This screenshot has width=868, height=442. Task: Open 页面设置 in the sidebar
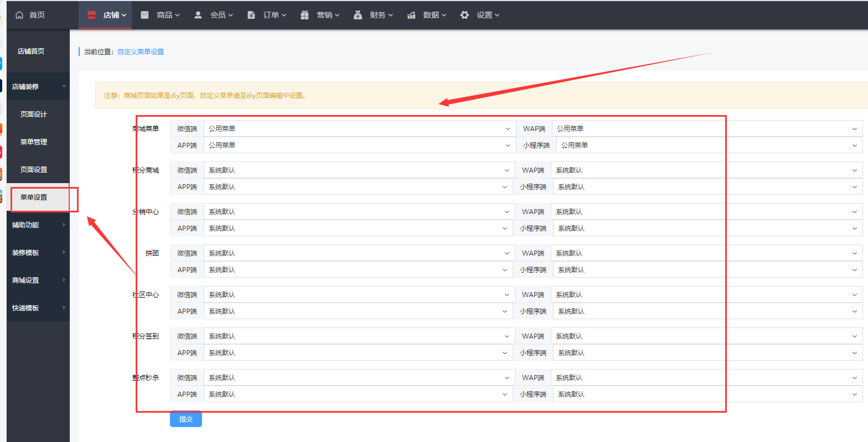38,169
